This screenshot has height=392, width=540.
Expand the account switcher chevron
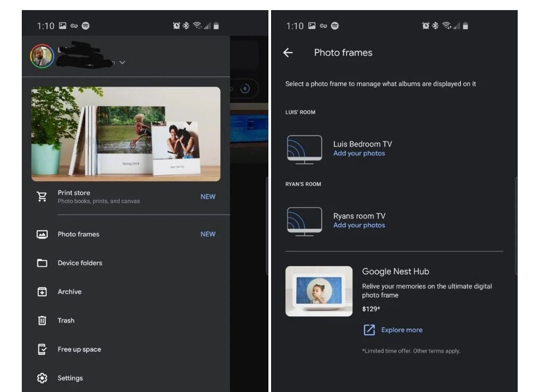tap(122, 63)
